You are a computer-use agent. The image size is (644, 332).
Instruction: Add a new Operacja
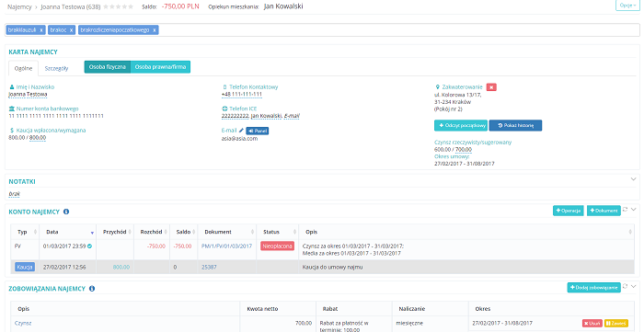tap(569, 211)
